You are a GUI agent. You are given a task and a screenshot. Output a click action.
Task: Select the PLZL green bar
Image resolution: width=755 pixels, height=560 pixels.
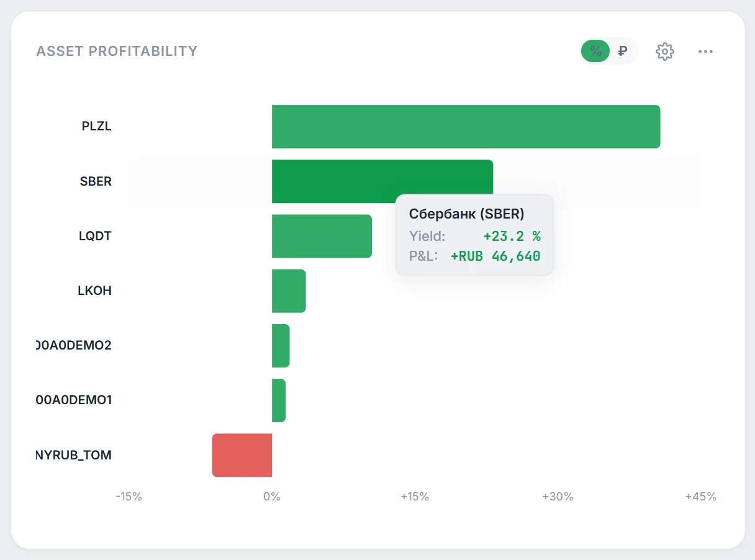(466, 127)
